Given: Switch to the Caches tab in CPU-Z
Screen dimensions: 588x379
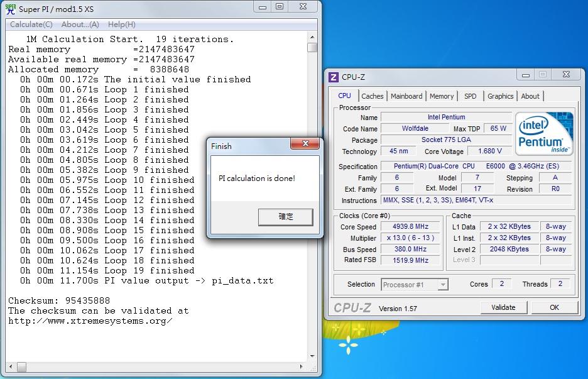Looking at the screenshot, I should (373, 96).
